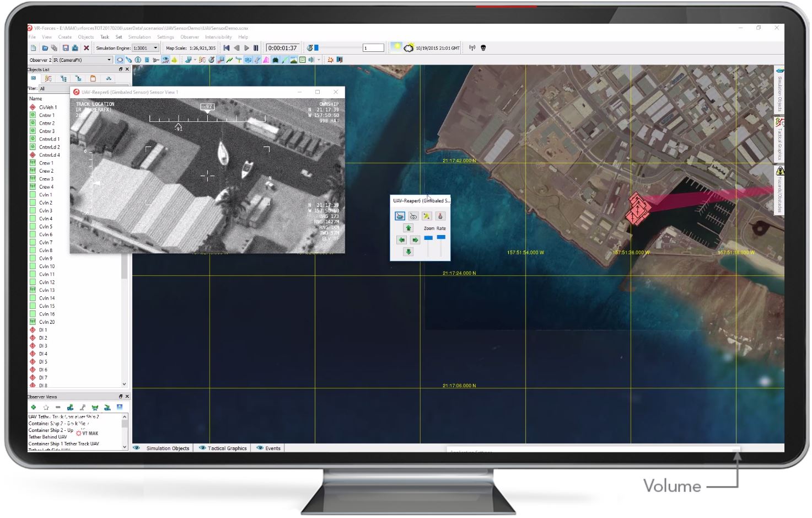
Task: Click the save scenario floppy disk icon
Action: coord(65,48)
